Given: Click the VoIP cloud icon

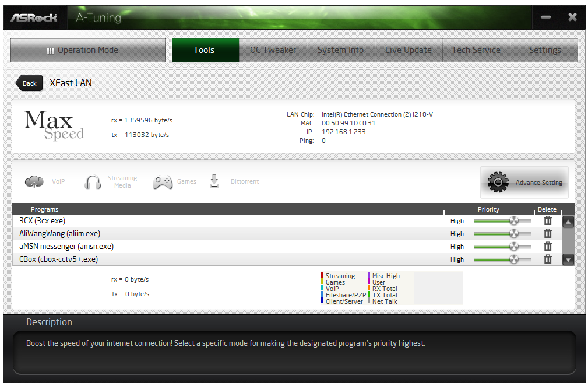Looking at the screenshot, I should pyautogui.click(x=34, y=181).
